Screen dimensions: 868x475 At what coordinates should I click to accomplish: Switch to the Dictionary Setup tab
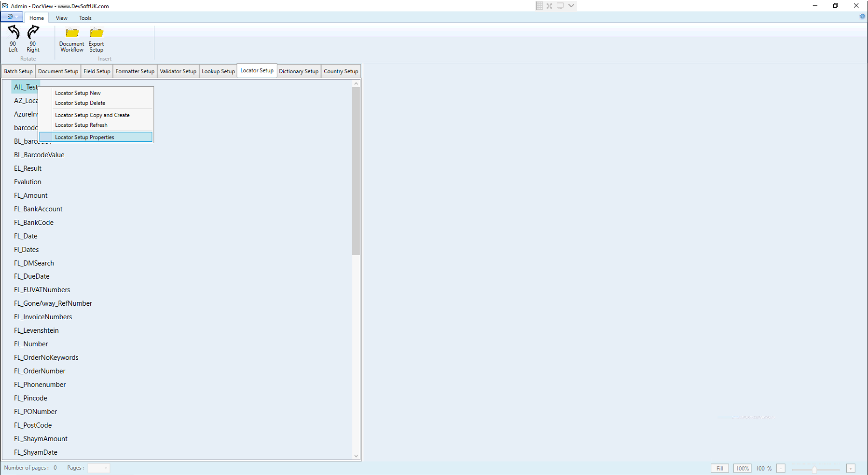[x=298, y=71]
